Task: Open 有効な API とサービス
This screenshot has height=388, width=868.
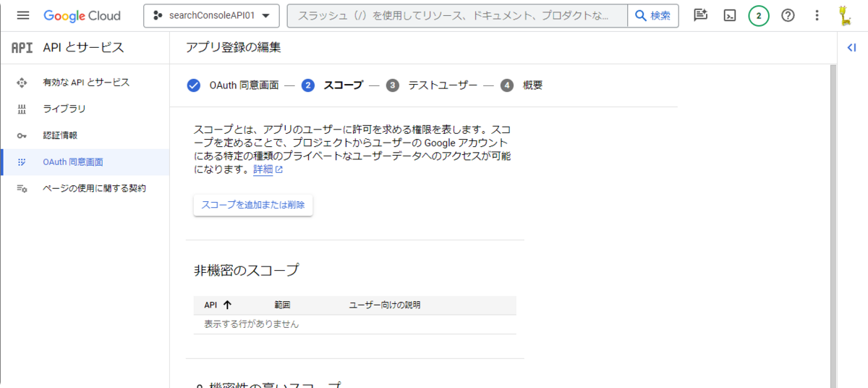Action: coord(86,83)
